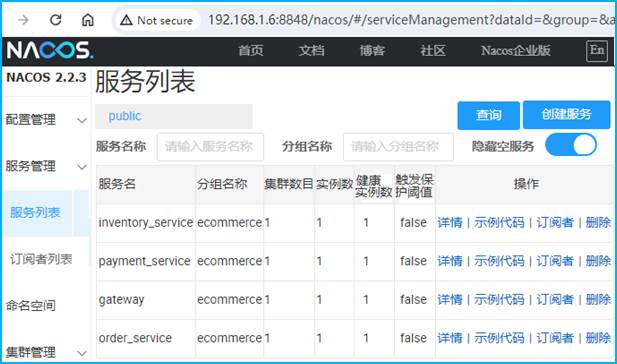Viewport: 617px width, 364px height.
Task: Open 社区 in top navigation
Action: (432, 51)
